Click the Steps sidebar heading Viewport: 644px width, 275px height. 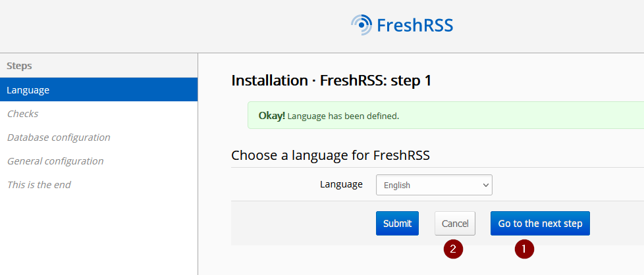click(x=19, y=66)
